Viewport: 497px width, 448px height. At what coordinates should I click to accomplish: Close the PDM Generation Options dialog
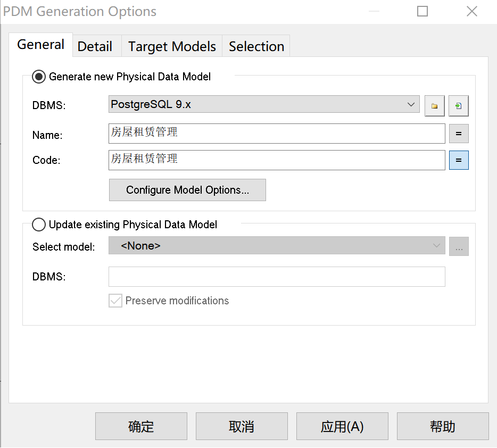click(471, 11)
